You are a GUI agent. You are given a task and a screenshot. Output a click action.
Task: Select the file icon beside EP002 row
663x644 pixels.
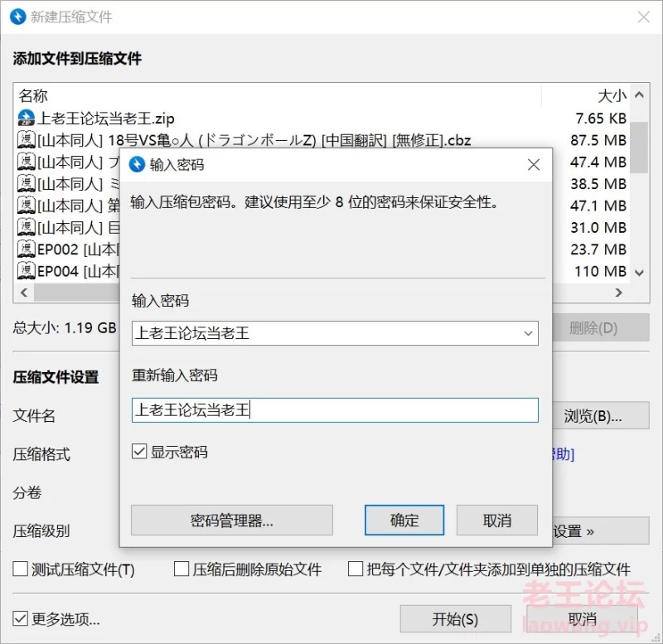tap(27, 249)
